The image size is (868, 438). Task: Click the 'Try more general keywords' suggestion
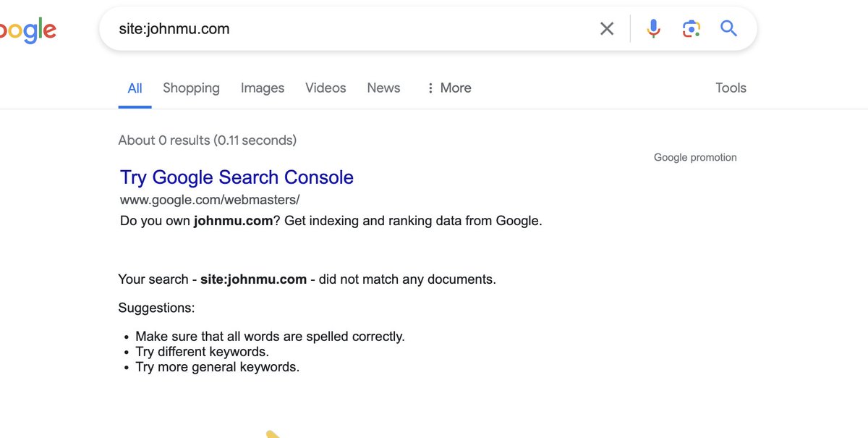(217, 367)
